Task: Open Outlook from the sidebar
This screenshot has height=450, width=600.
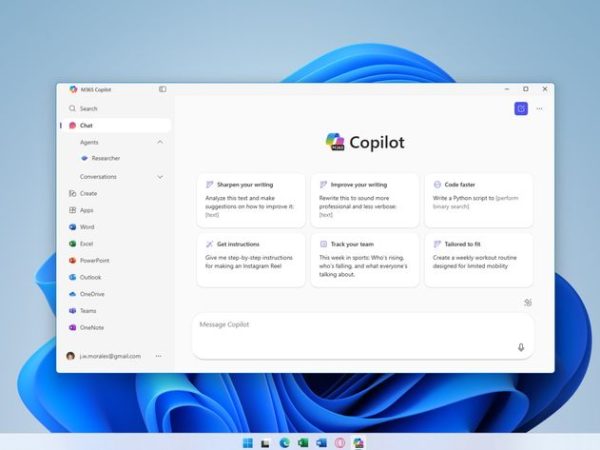Action: (90, 277)
